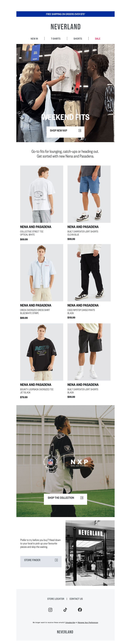Open Manage Your Preferences link
Viewport: 131px width, 644px height.
[x=88, y=622]
